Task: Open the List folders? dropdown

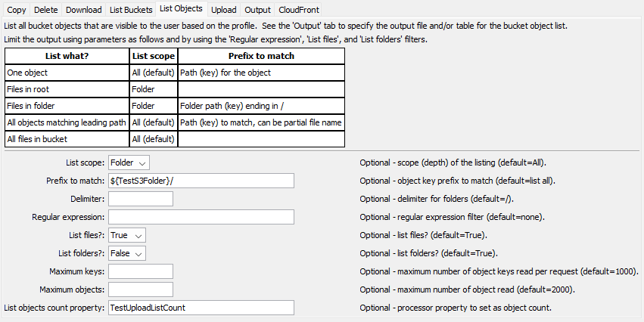Action: (127, 253)
